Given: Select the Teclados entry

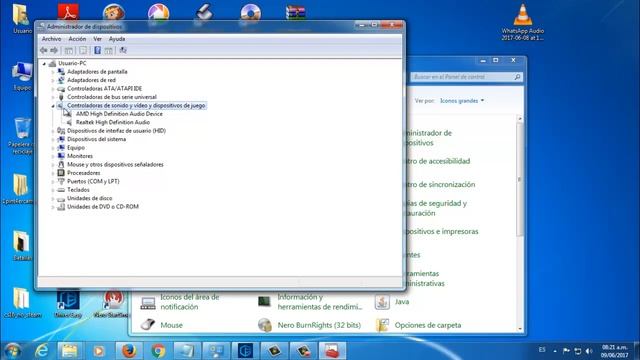Looking at the screenshot, I should [78, 190].
